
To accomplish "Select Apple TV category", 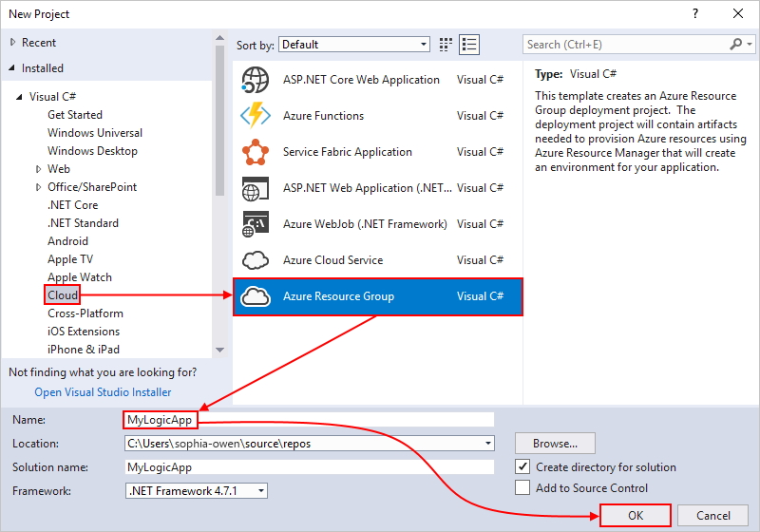I will tap(70, 259).
